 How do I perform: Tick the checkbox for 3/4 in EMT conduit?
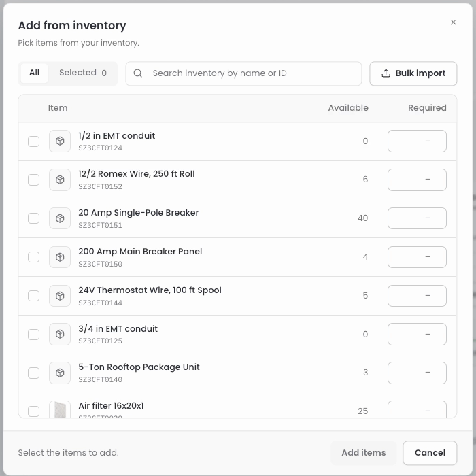point(34,335)
